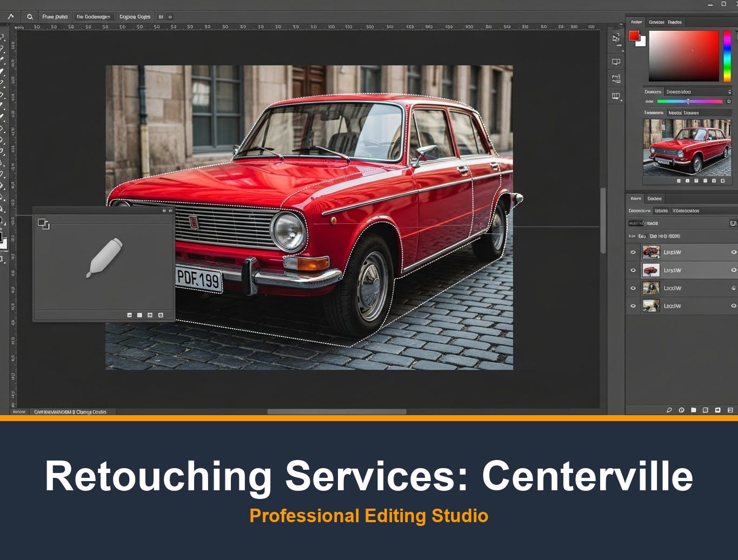This screenshot has width=738, height=560.
Task: Click the overlapping squares icon in floating panel
Action: pos(43,224)
